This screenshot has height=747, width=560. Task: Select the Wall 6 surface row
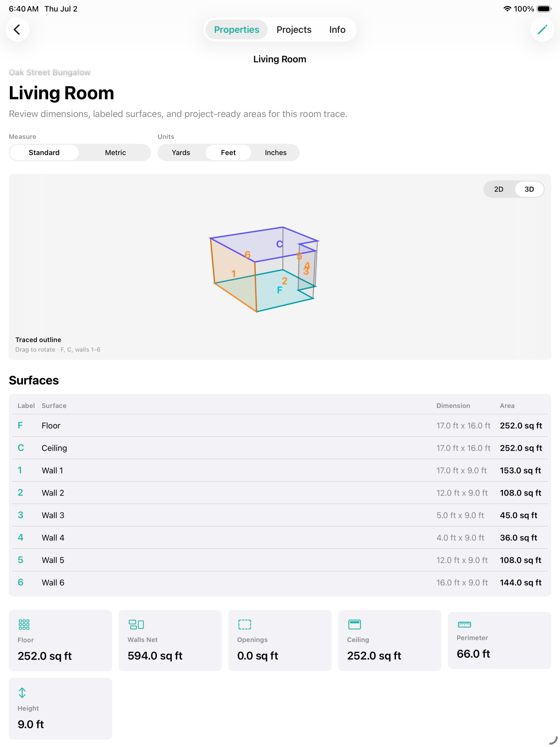pyautogui.click(x=280, y=583)
